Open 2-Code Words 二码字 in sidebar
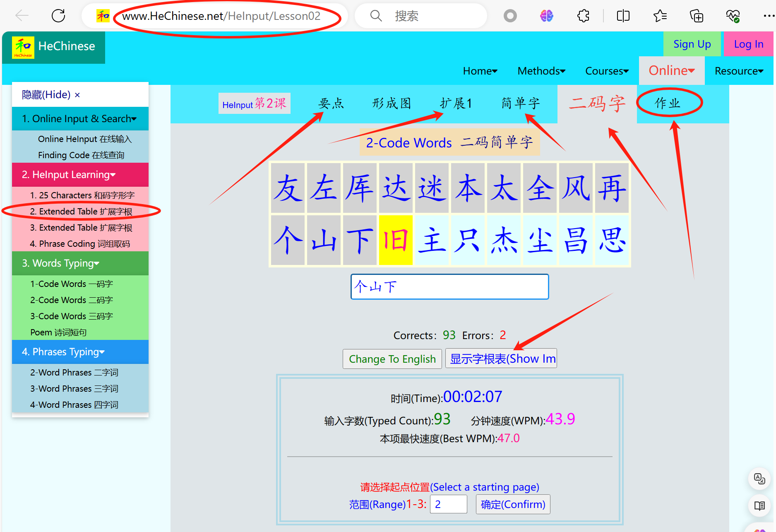 (x=72, y=300)
